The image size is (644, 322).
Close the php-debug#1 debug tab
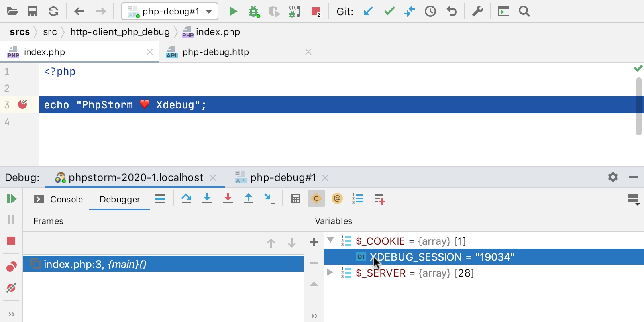[x=325, y=178]
